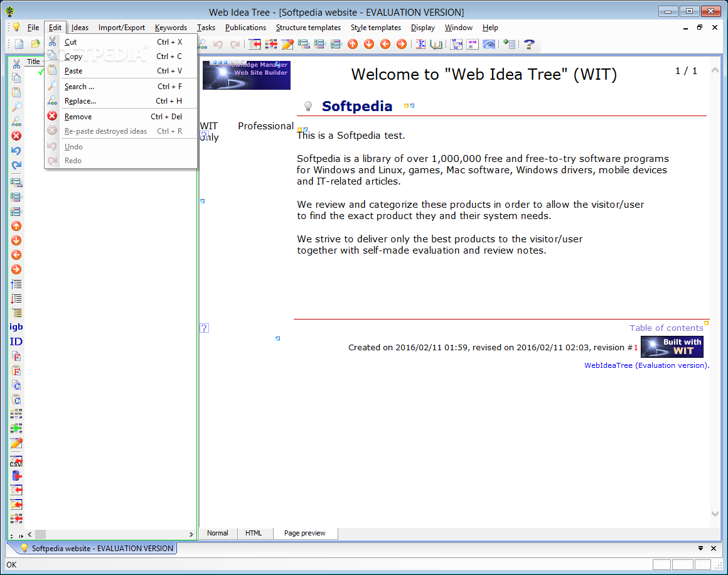Switch to the HTML tab
Screen dimensions: 728x575
click(x=254, y=533)
